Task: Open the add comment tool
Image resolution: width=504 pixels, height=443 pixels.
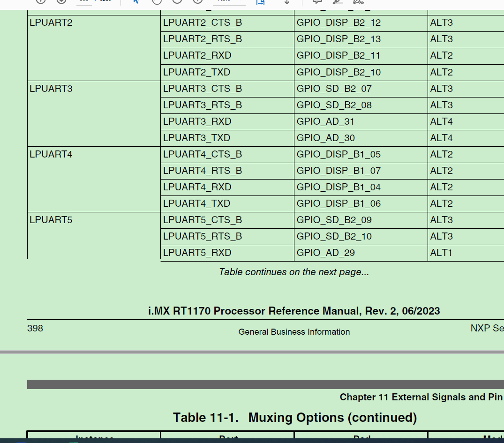Action: coord(316,2)
